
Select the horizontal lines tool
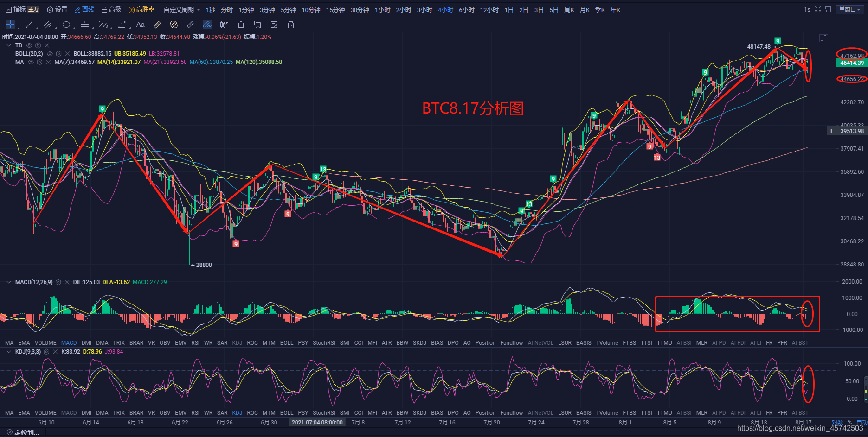tap(85, 25)
